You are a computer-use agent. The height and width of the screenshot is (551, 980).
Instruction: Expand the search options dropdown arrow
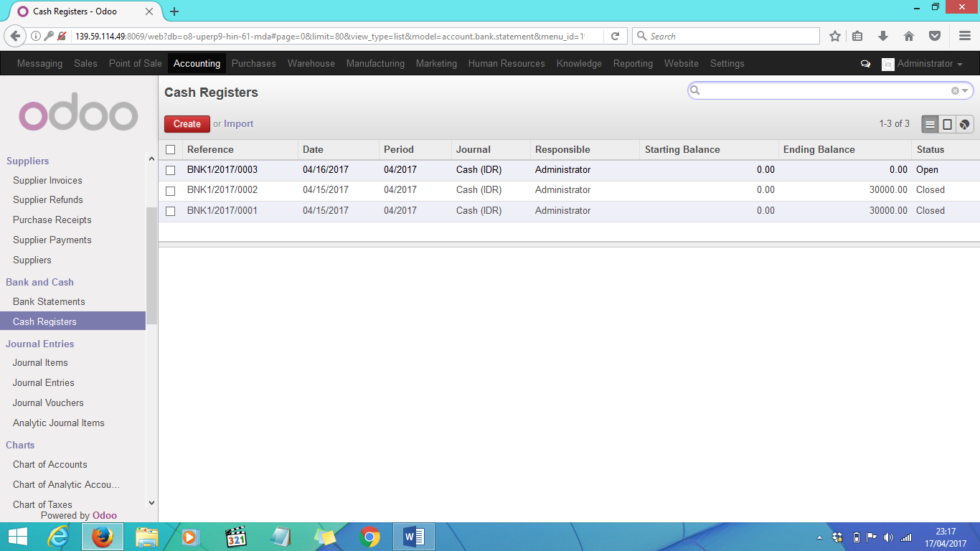(966, 90)
